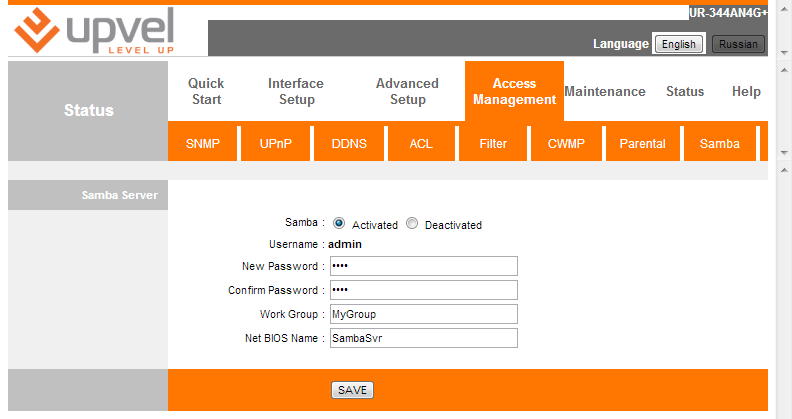Open the SNMP tab
The width and height of the screenshot is (792, 419).
(204, 143)
